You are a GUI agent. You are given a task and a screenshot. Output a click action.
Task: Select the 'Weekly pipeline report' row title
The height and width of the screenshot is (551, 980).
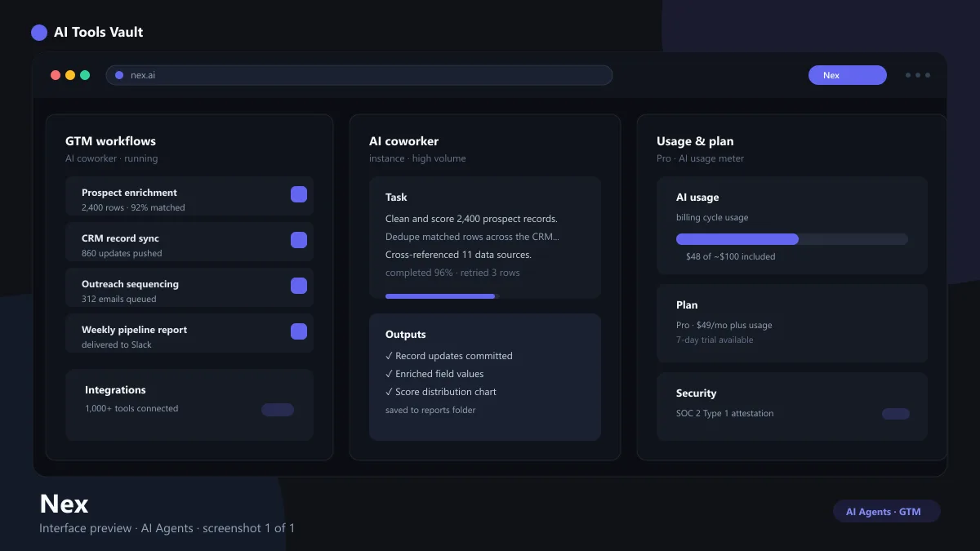pos(134,330)
